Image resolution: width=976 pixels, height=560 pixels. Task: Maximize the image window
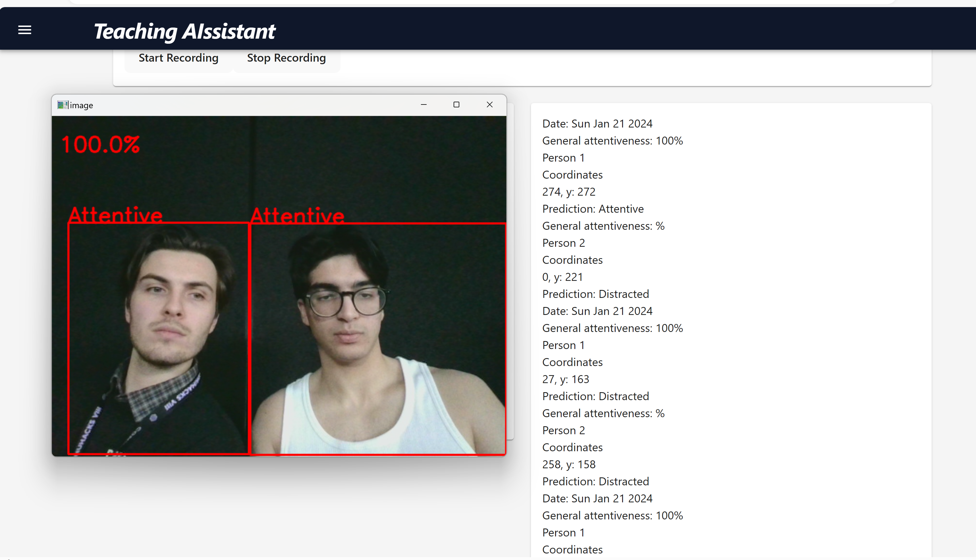coord(456,105)
